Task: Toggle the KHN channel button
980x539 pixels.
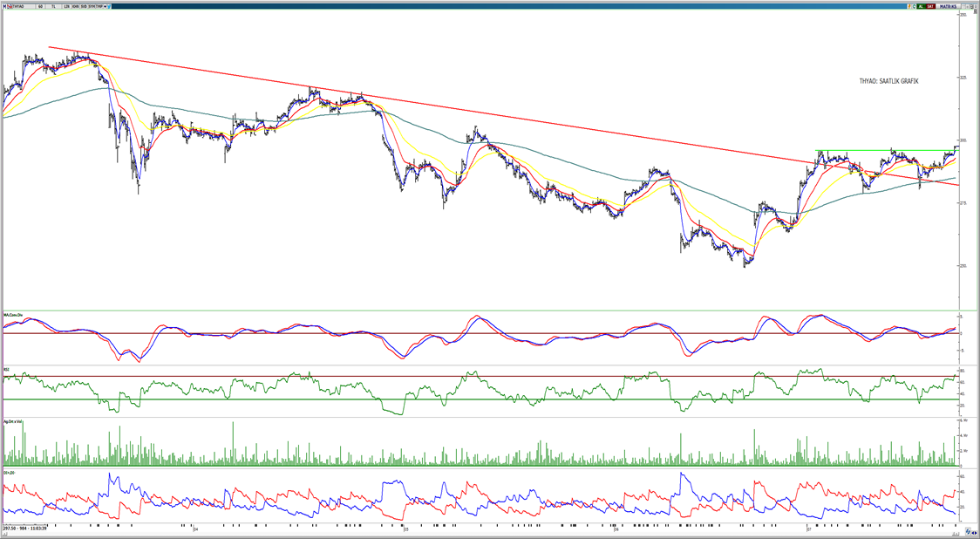Action: tap(75, 6)
